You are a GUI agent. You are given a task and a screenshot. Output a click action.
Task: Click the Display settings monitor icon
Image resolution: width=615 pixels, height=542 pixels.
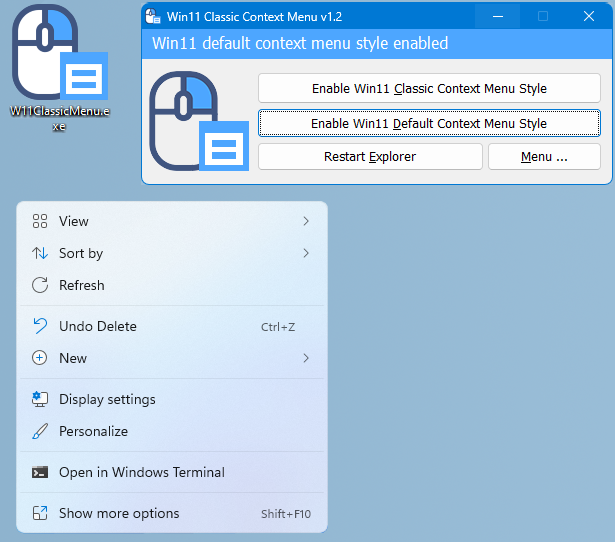pos(40,399)
